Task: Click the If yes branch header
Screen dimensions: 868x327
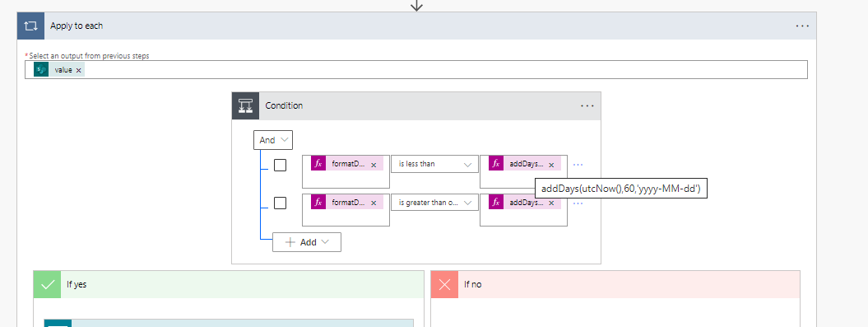Action: pos(229,284)
